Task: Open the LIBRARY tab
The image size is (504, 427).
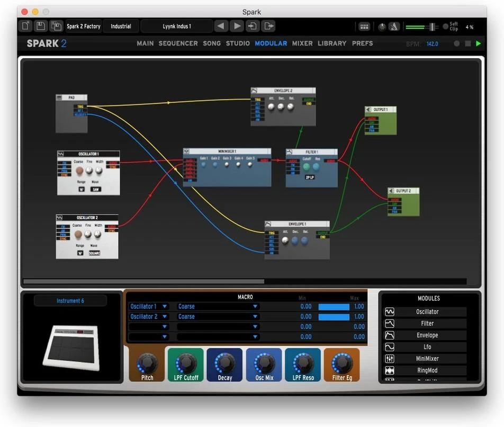Action: point(332,43)
